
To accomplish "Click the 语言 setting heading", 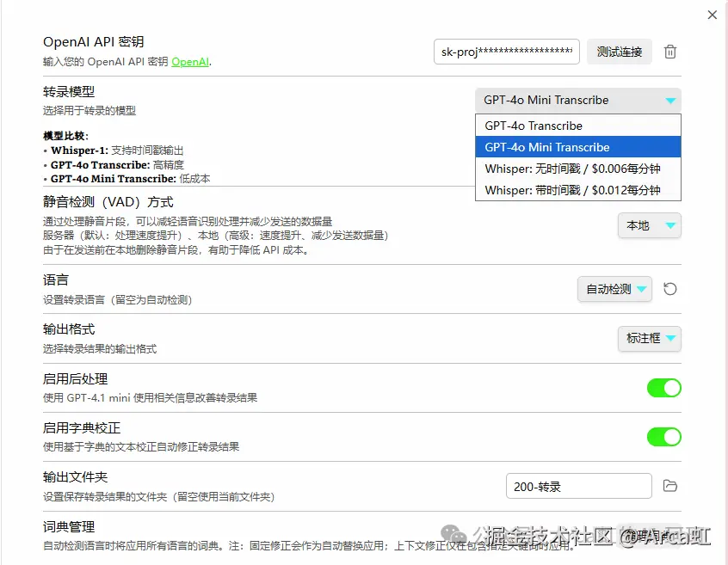I will (x=56, y=279).
